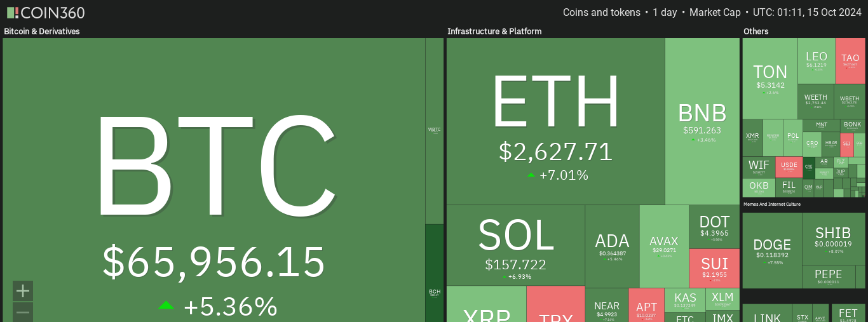Select the AVAX tile
Image resolution: width=868 pixels, height=322 pixels.
pyautogui.click(x=664, y=246)
